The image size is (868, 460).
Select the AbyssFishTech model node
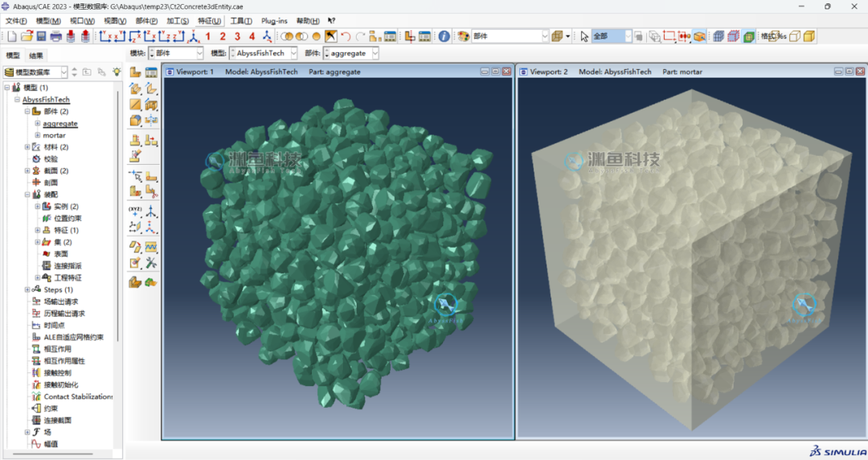point(46,100)
